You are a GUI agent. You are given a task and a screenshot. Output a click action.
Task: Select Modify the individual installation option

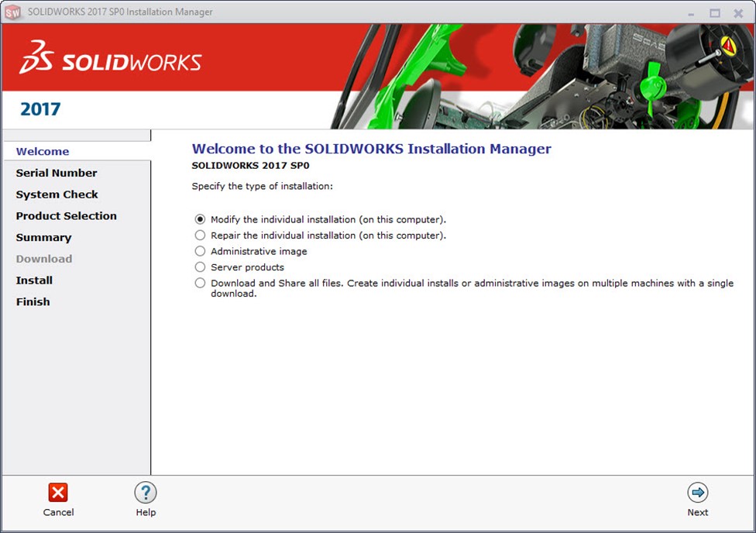click(201, 219)
